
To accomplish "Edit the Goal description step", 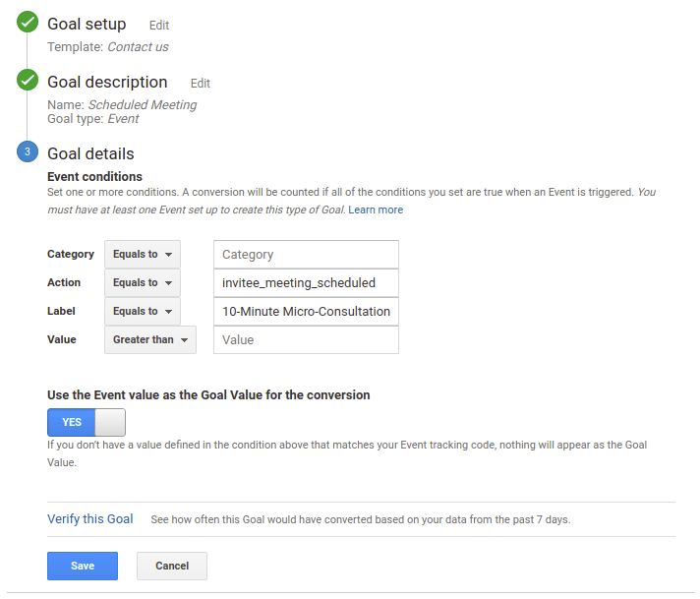I will click(200, 83).
